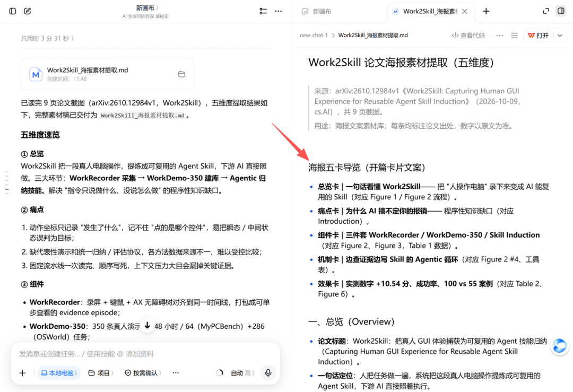
Task: Click the 一句话定位 bullet in document
Action: pos(429,381)
